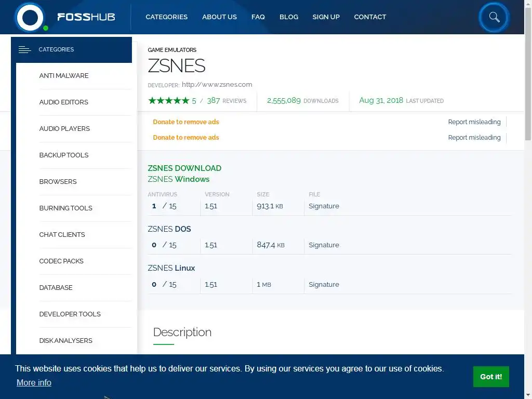Viewport: 532px width, 399px height.
Task: Open the CATEGORIES top menu item
Action: tap(167, 17)
